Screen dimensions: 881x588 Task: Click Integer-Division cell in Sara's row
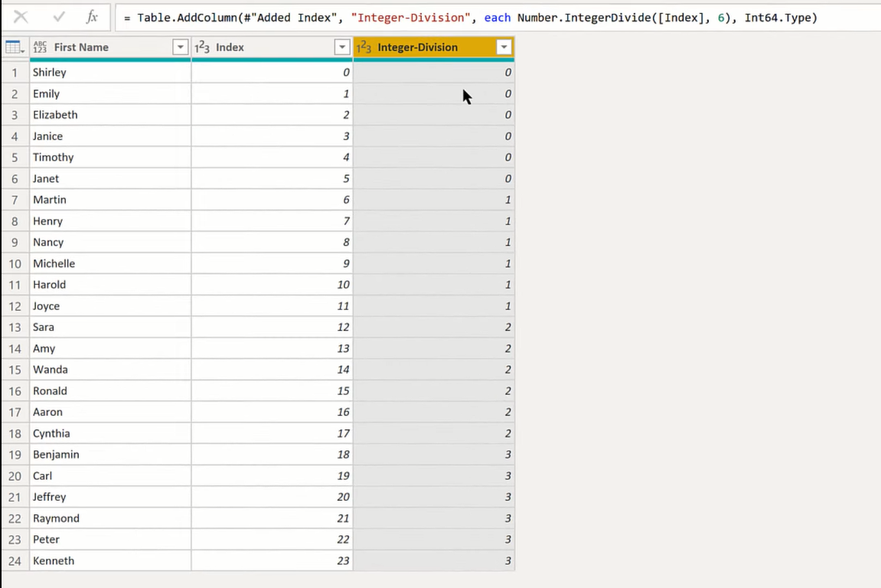tap(434, 327)
